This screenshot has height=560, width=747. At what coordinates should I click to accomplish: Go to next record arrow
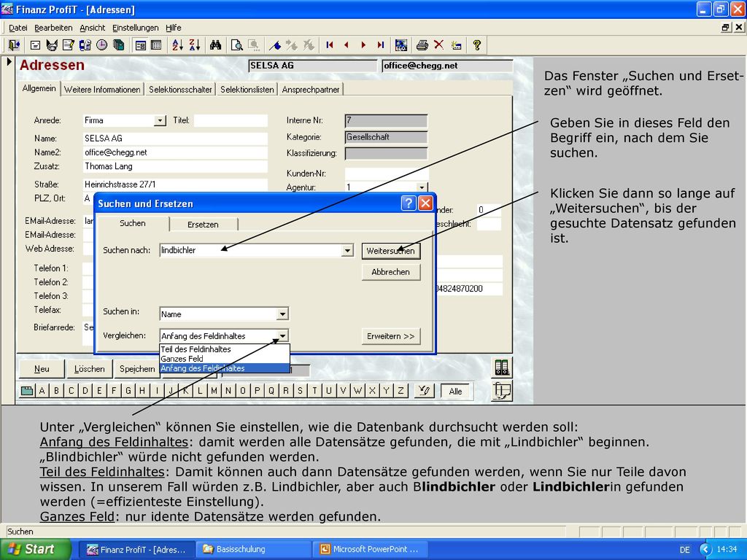click(x=363, y=45)
